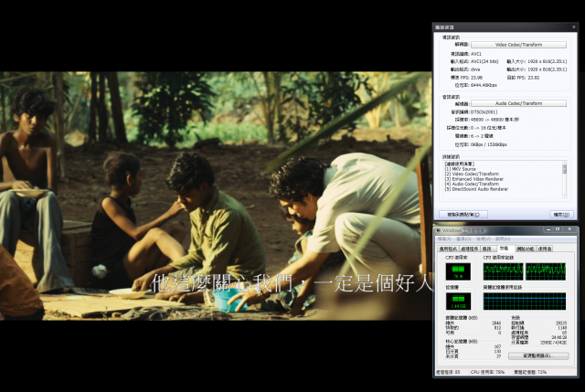585x392 pixels.
Task: Close the Windows Task Manager window
Action: tap(569, 229)
